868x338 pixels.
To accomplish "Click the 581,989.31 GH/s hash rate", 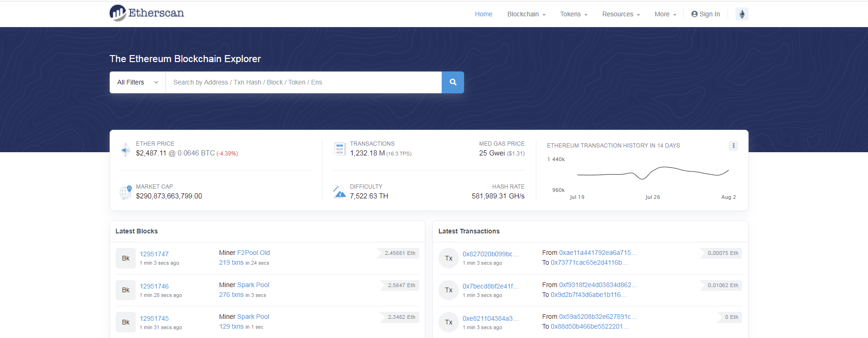I will click(498, 196).
